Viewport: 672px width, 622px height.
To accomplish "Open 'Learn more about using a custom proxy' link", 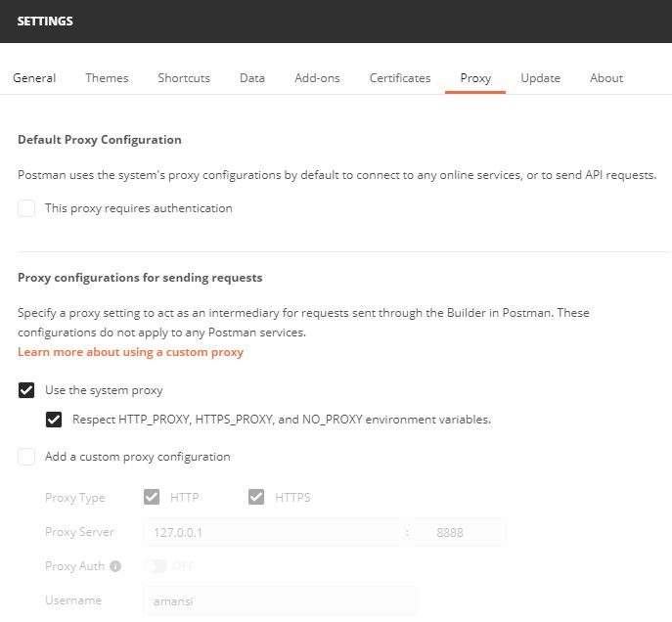I will [130, 352].
